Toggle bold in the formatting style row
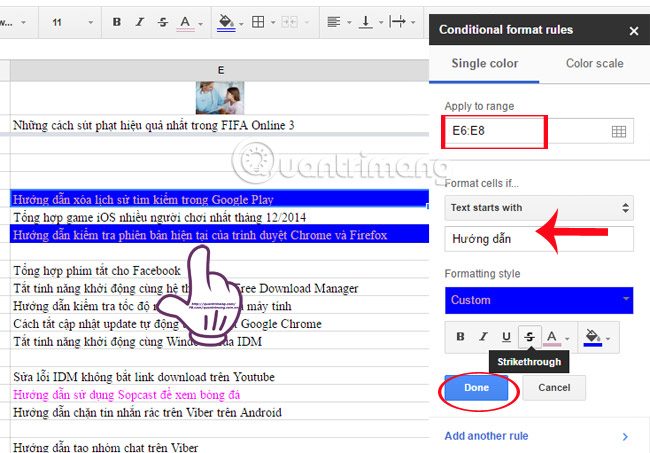This screenshot has height=453, width=650. pyautogui.click(x=460, y=337)
